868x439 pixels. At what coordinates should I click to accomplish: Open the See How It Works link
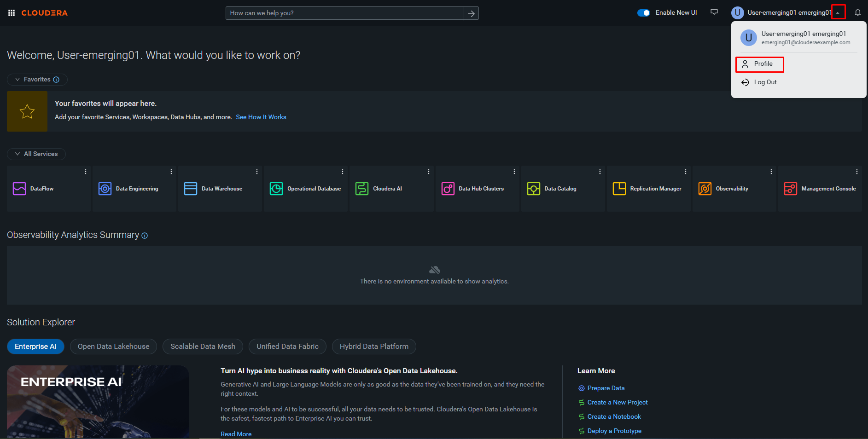tap(261, 117)
